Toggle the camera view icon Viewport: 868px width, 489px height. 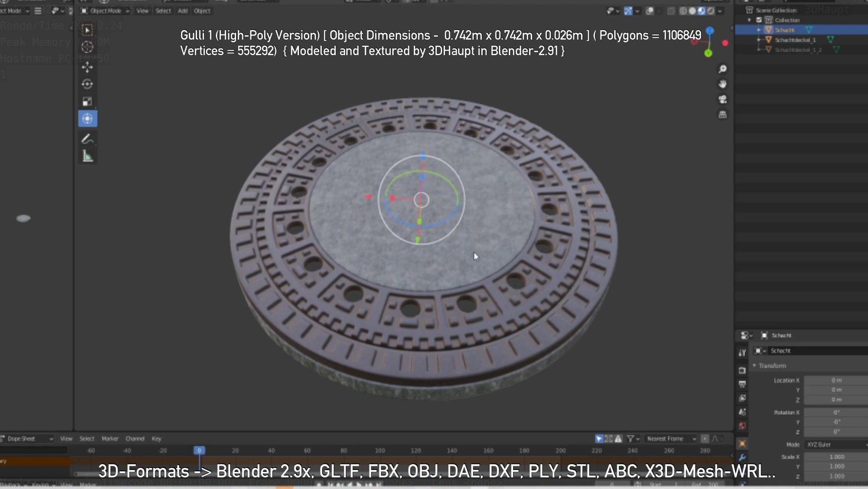(x=723, y=99)
